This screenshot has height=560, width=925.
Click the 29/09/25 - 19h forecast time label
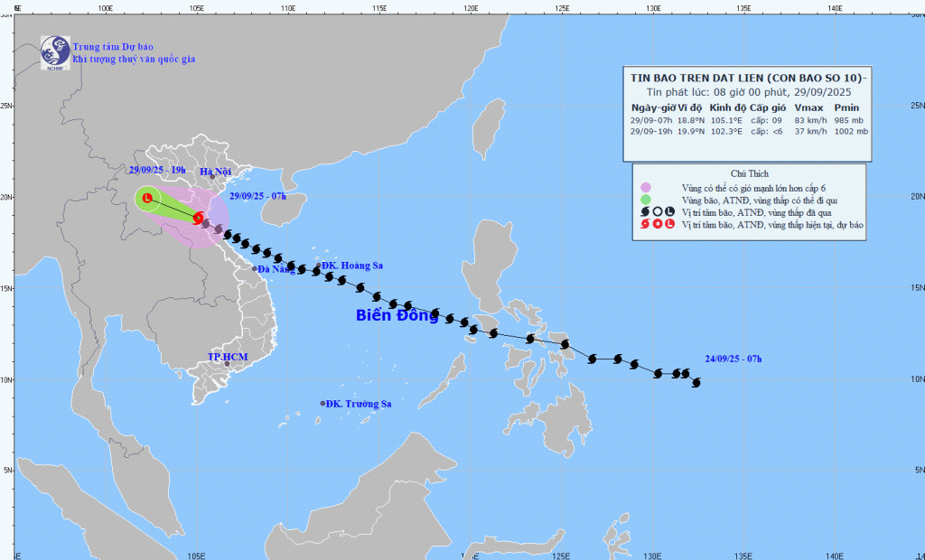point(157,170)
